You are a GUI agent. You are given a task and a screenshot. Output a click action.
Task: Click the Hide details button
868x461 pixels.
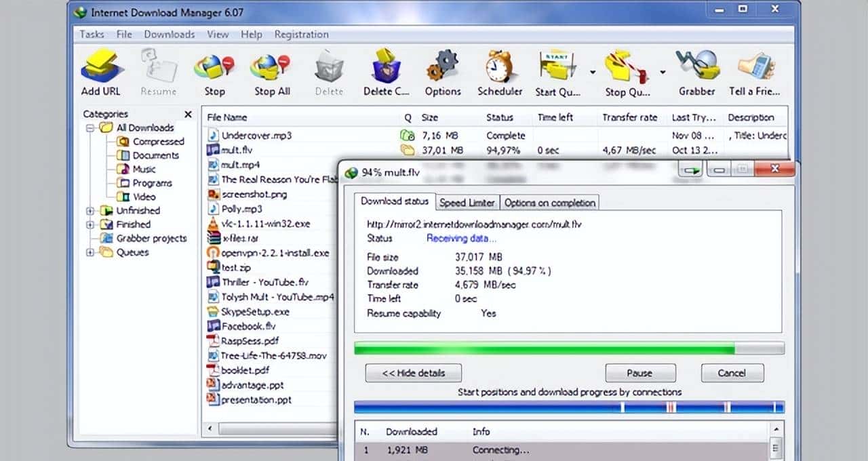point(413,372)
